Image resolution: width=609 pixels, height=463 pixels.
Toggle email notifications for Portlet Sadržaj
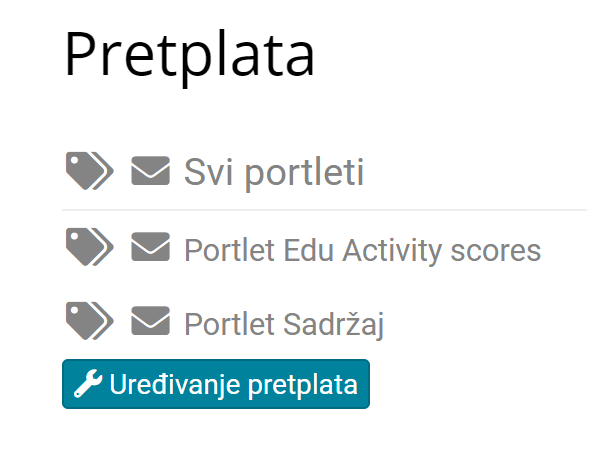point(151,320)
